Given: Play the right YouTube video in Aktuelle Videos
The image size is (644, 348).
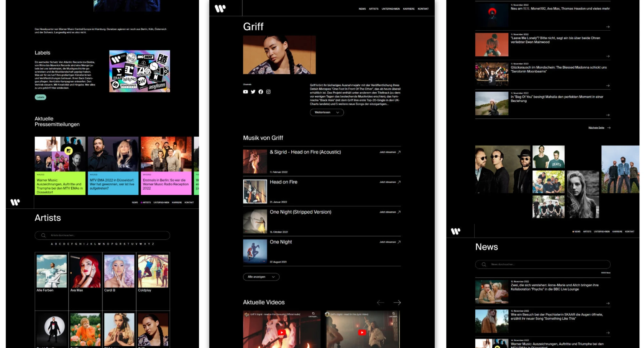Looking at the screenshot, I should 362,332.
